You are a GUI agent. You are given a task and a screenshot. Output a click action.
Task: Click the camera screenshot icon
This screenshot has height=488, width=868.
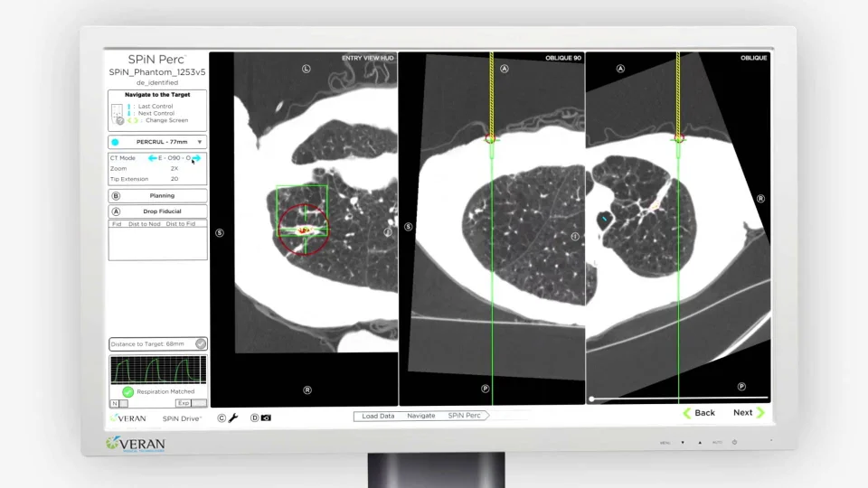(266, 418)
